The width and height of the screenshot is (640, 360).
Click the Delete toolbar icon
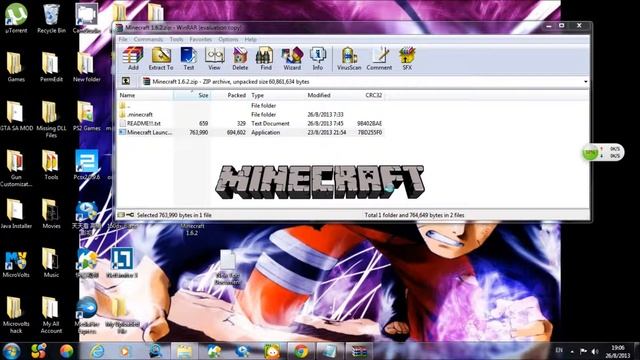click(240, 59)
